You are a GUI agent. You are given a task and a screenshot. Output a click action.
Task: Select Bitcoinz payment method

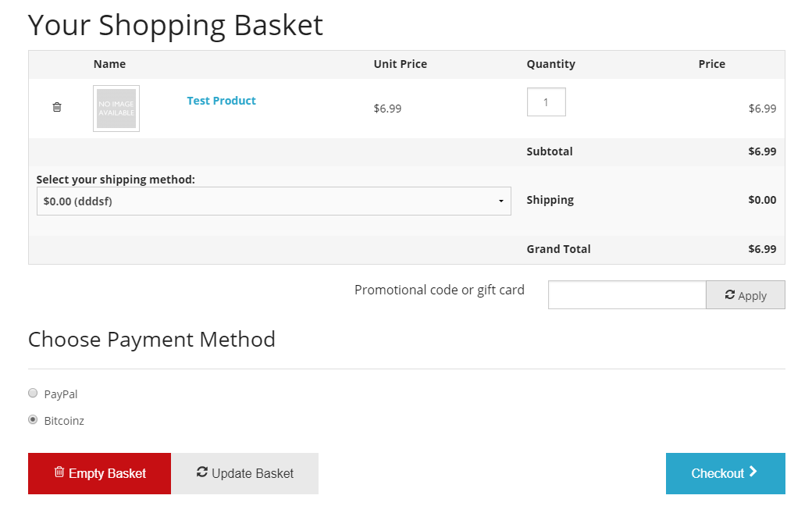pyautogui.click(x=33, y=419)
